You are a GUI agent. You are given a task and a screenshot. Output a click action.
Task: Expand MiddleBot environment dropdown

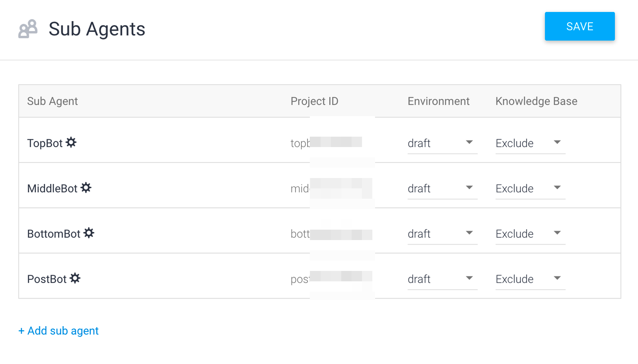[x=442, y=188]
